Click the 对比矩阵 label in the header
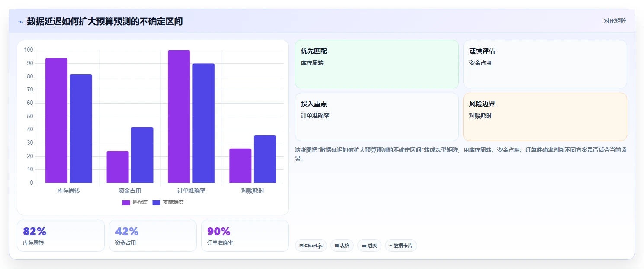This screenshot has height=269, width=644. point(615,21)
